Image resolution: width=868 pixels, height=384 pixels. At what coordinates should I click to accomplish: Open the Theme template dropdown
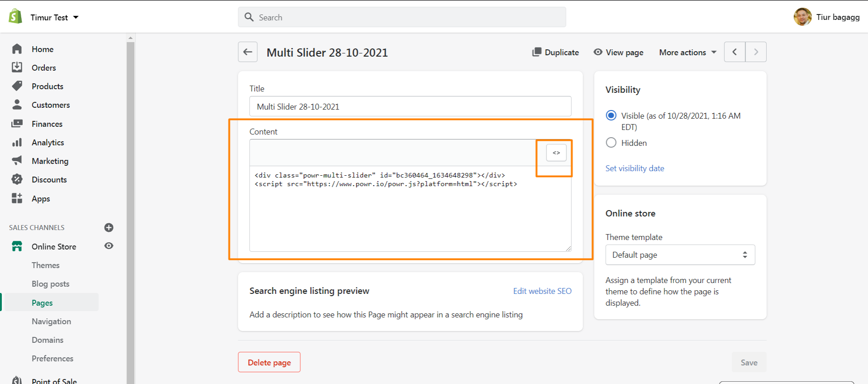[x=680, y=255]
